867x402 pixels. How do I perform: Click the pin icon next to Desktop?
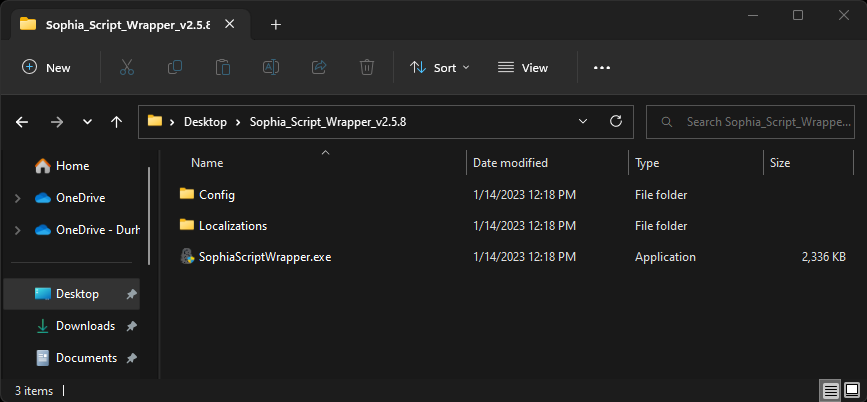tap(132, 294)
